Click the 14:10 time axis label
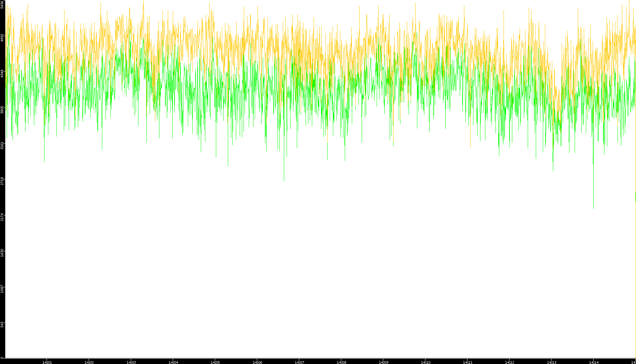 point(425,362)
